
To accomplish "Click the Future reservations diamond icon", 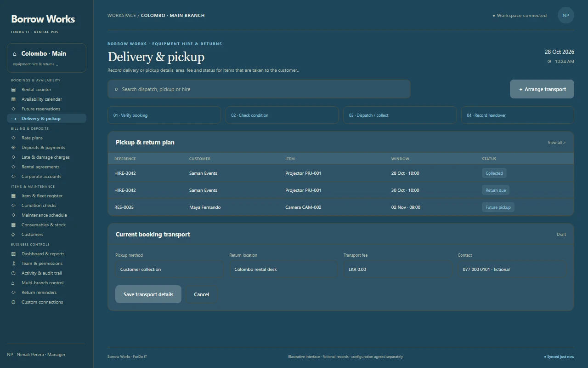I will coord(13,109).
